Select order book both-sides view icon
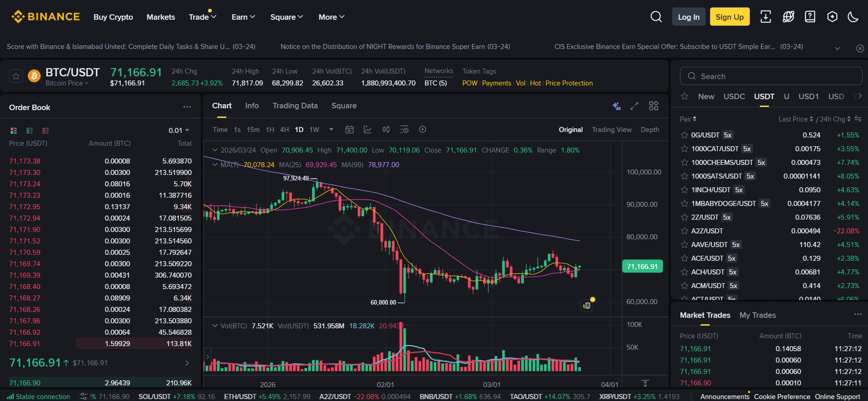The height and width of the screenshot is (401, 868). tap(14, 131)
